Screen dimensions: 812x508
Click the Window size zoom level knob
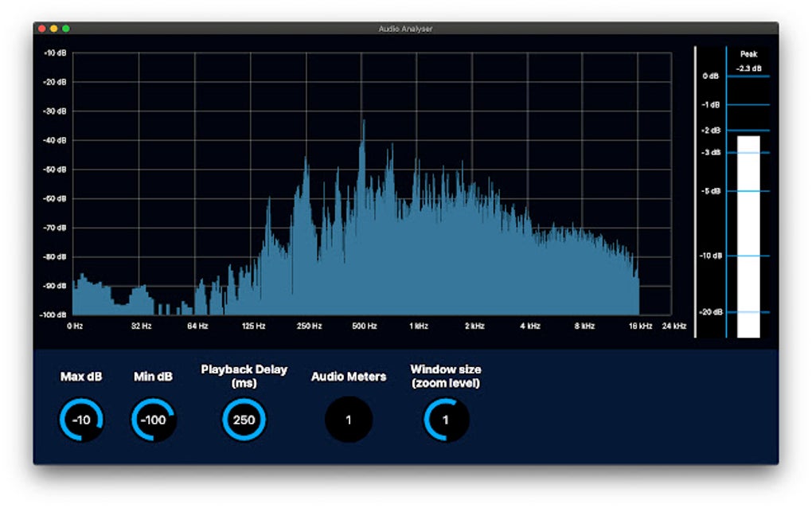click(446, 418)
